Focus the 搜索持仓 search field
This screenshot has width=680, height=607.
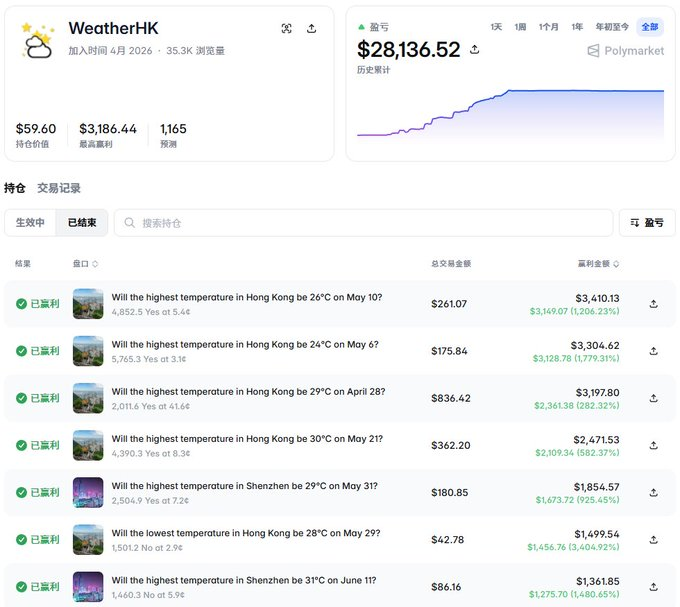pos(363,223)
